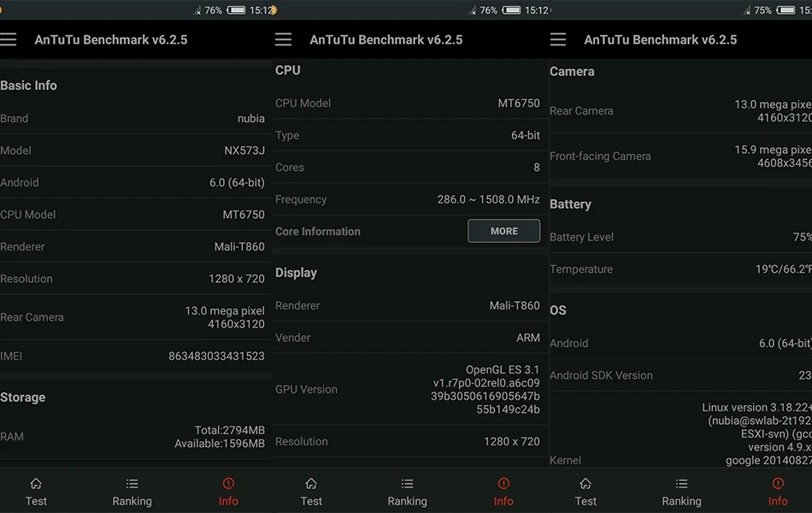Click Frequency 286.0 ~ 1508.0 MHz
Screen dimensions: 812x513
(488, 199)
